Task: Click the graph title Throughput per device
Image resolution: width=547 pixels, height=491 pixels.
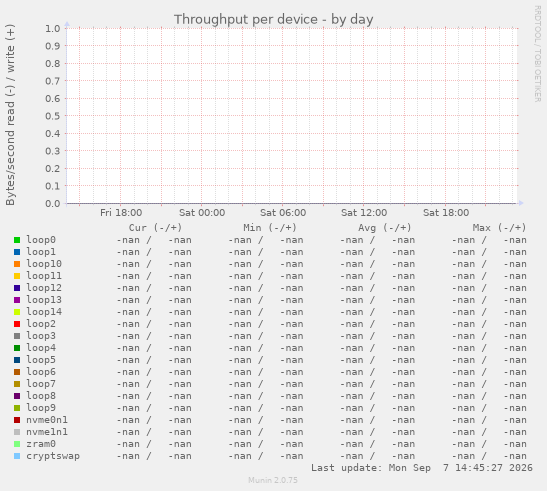Action: point(274,20)
